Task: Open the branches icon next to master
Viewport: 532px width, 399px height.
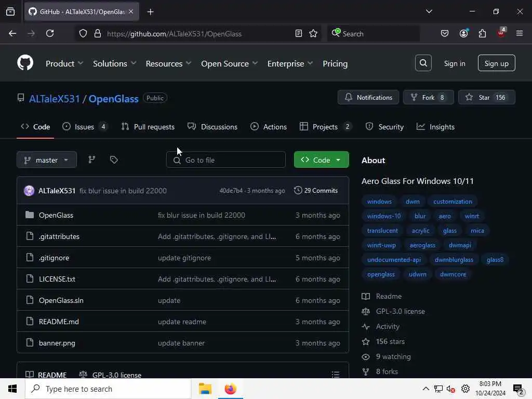Action: 91,159
